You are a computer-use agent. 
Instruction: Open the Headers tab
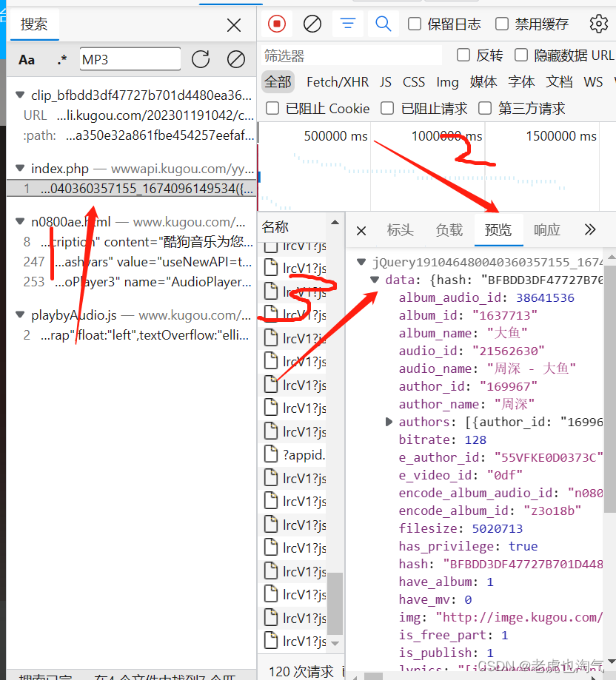401,230
